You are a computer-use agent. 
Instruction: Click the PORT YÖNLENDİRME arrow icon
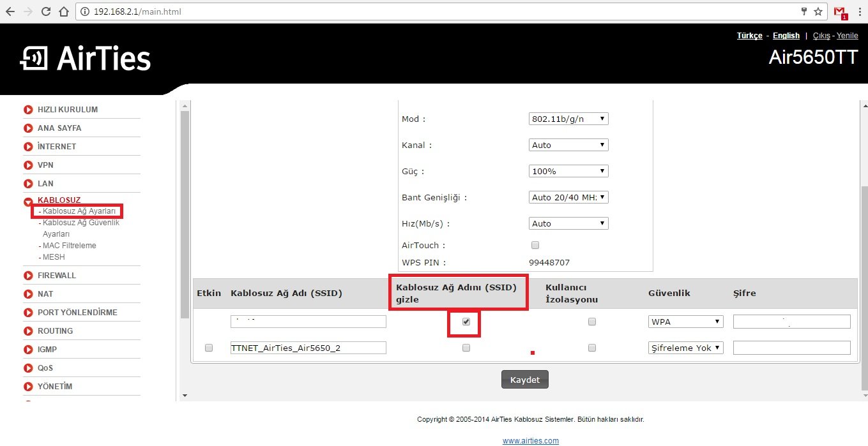(x=28, y=313)
